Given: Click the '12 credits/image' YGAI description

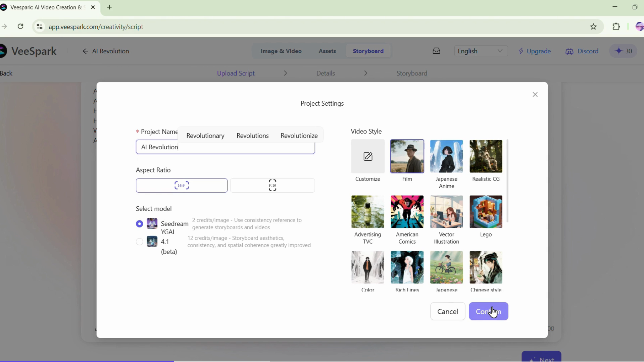Looking at the screenshot, I should (x=249, y=242).
